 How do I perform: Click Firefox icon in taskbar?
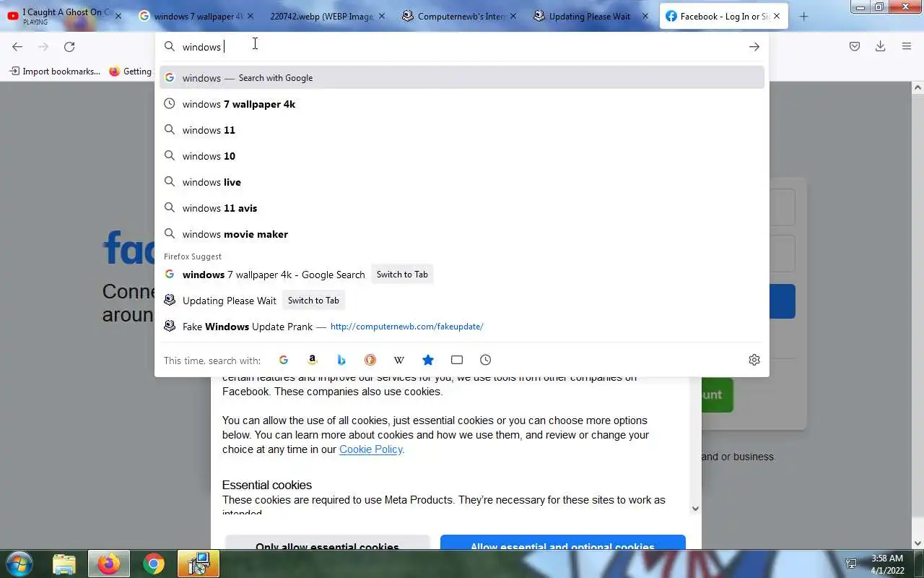109,564
